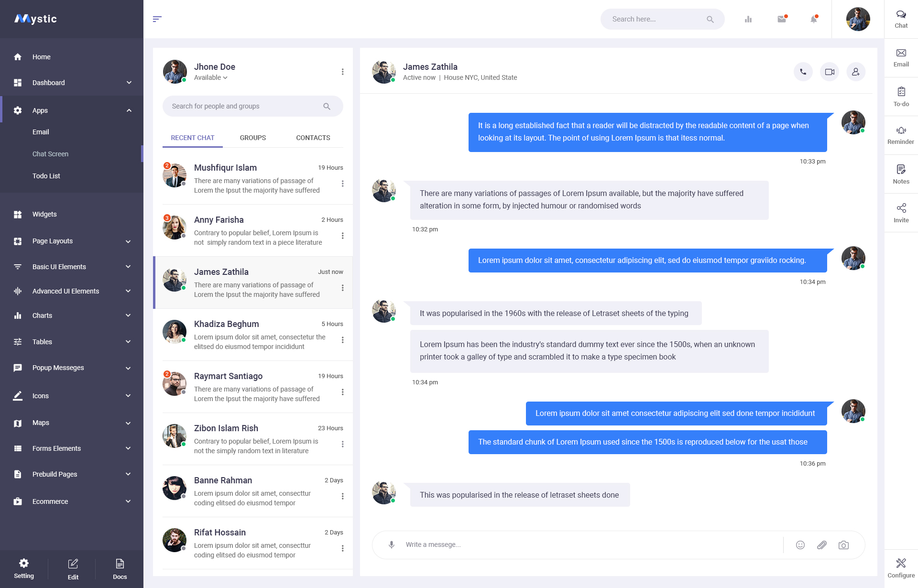The height and width of the screenshot is (588, 918).
Task: Switch to the GROUPS tab
Action: click(x=253, y=138)
